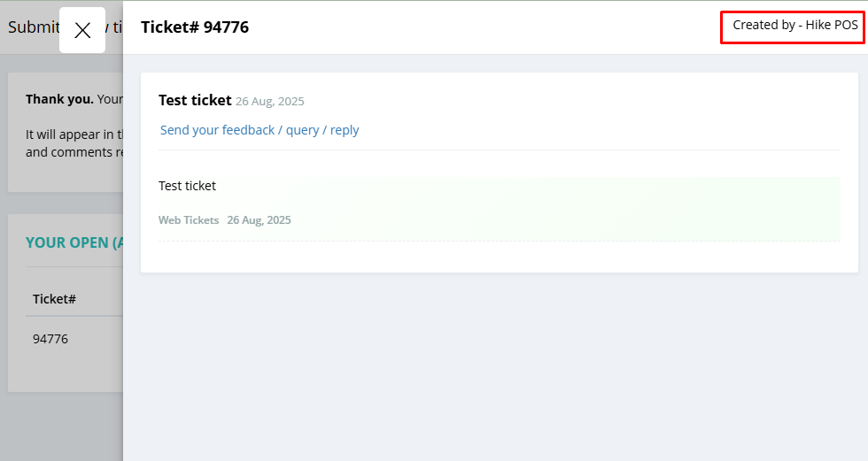The height and width of the screenshot is (461, 868).
Task: Close the ticket detail panel with X
Action: [81, 30]
